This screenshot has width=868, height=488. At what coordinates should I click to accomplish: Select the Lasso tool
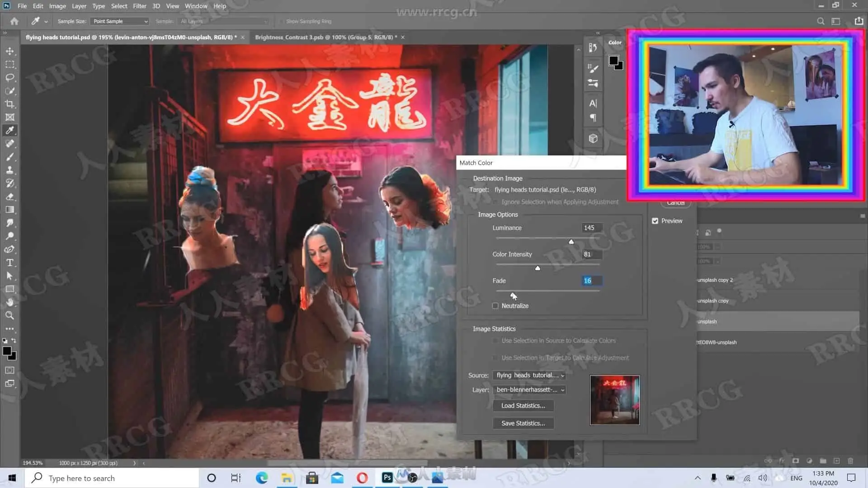tap(10, 78)
